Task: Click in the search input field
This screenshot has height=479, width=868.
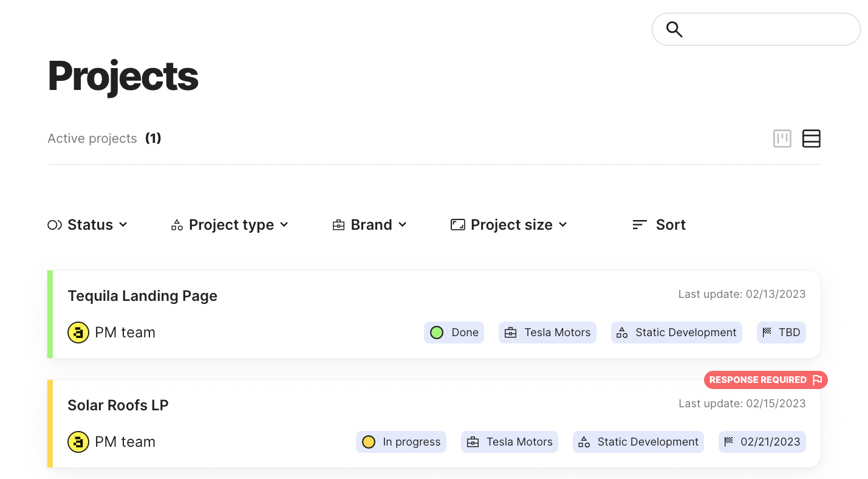Action: coord(756,29)
